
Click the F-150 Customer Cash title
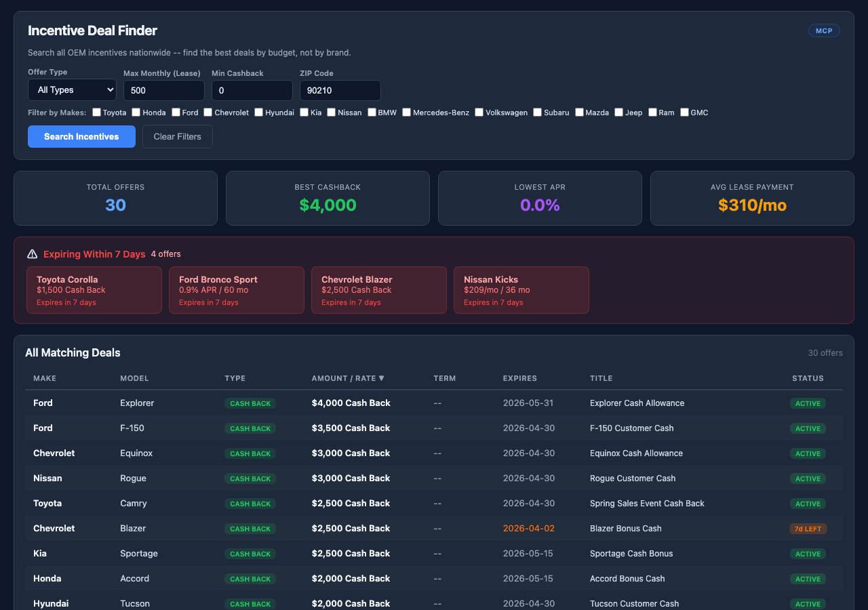pos(631,428)
